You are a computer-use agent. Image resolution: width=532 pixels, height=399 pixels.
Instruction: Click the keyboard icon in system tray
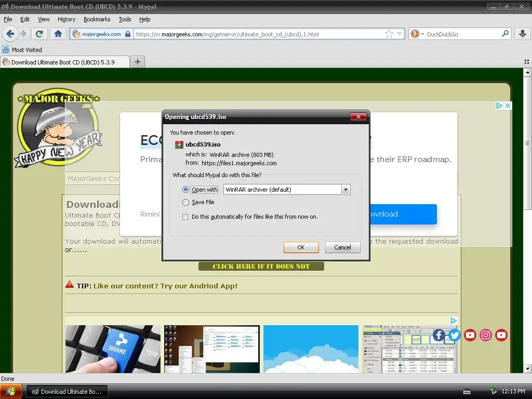(467, 392)
